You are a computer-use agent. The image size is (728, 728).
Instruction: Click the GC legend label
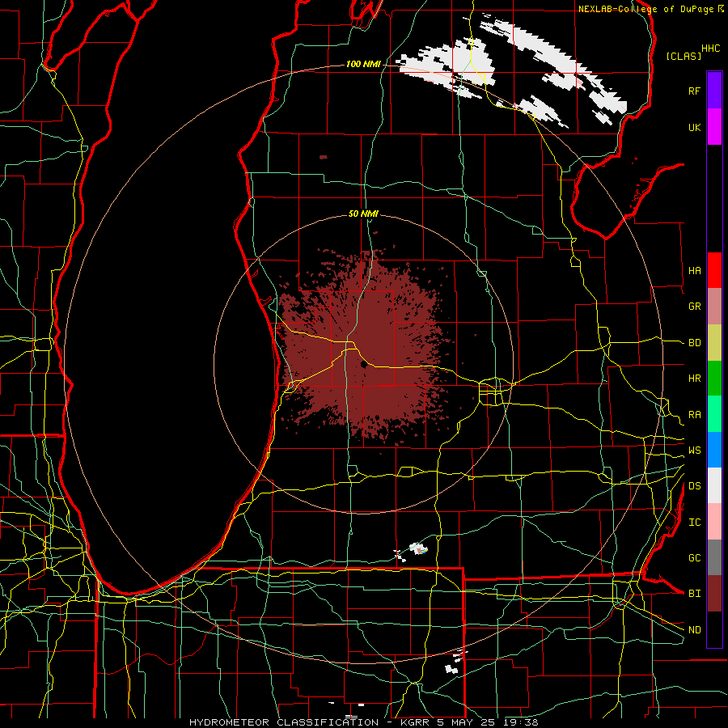click(694, 558)
